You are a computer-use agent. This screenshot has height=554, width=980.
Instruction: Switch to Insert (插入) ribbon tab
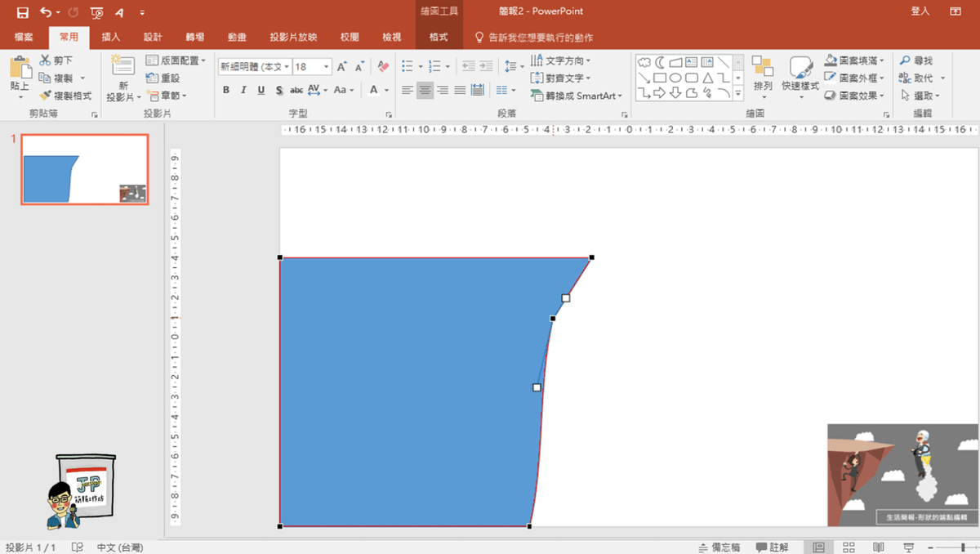coord(111,38)
